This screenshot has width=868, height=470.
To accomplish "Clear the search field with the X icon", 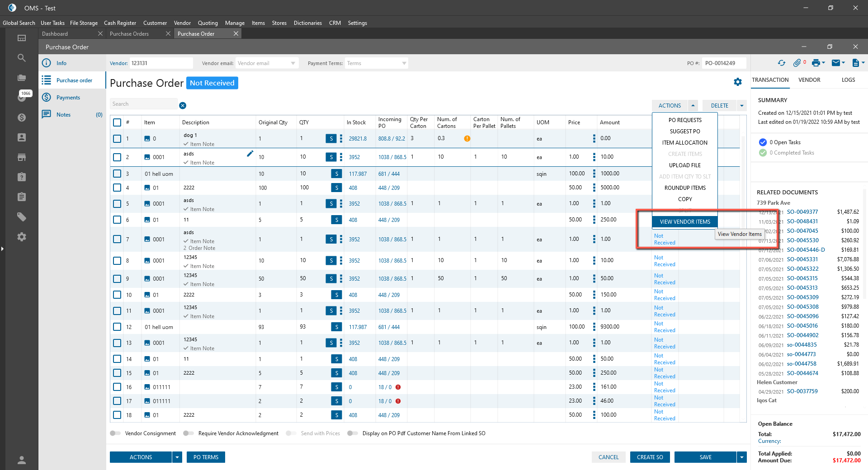I will (183, 106).
